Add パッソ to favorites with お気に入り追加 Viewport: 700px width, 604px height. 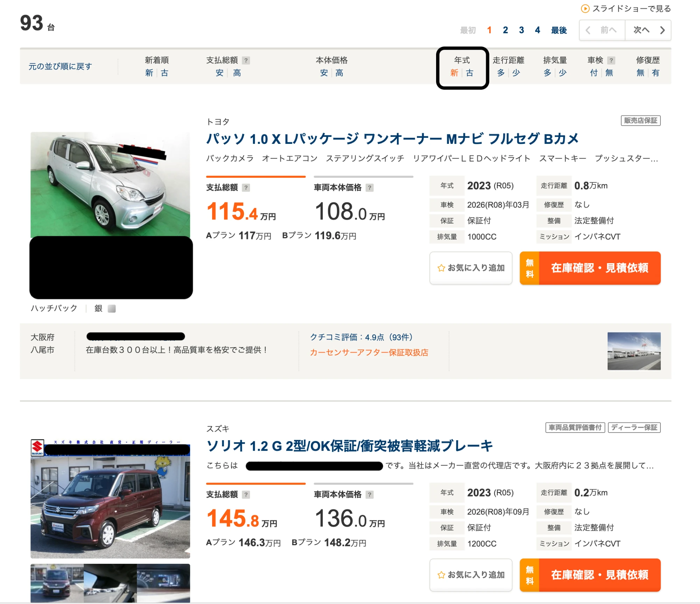[x=471, y=268]
